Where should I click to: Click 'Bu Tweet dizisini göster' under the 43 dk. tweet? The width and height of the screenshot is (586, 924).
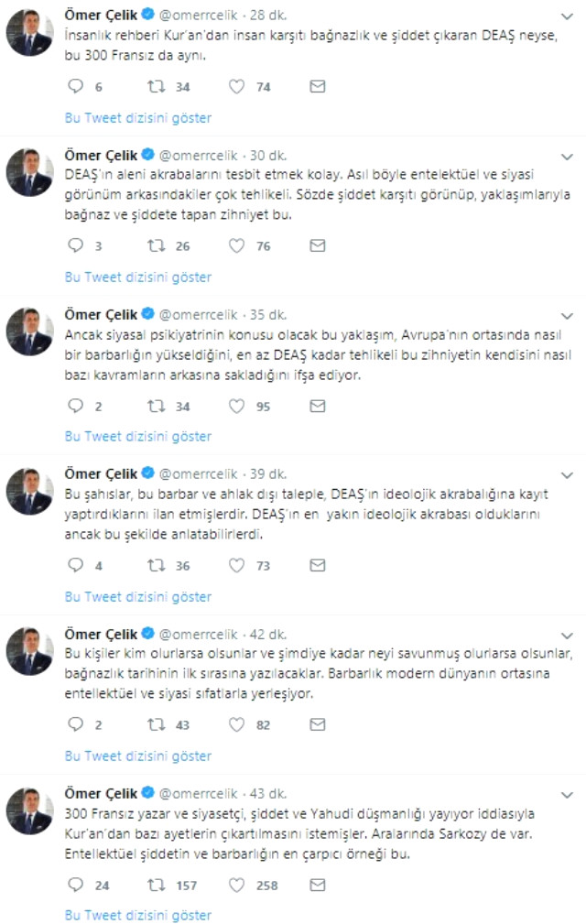[x=137, y=915]
